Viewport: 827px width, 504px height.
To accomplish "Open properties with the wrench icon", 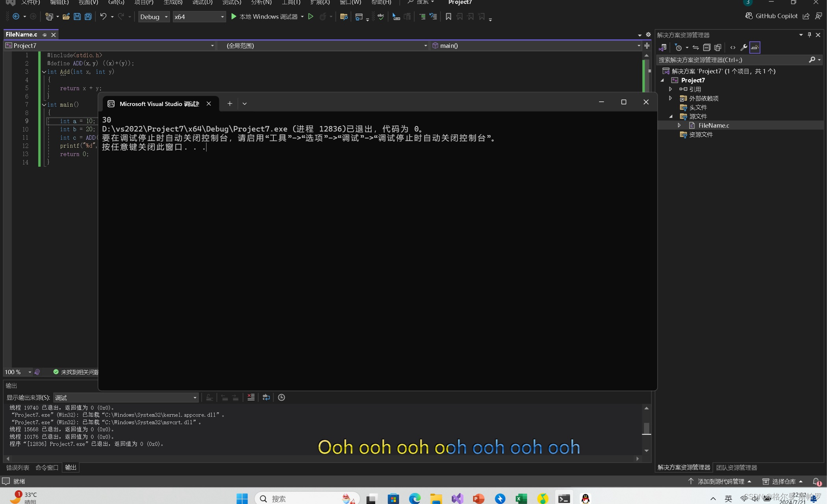I will 744,48.
